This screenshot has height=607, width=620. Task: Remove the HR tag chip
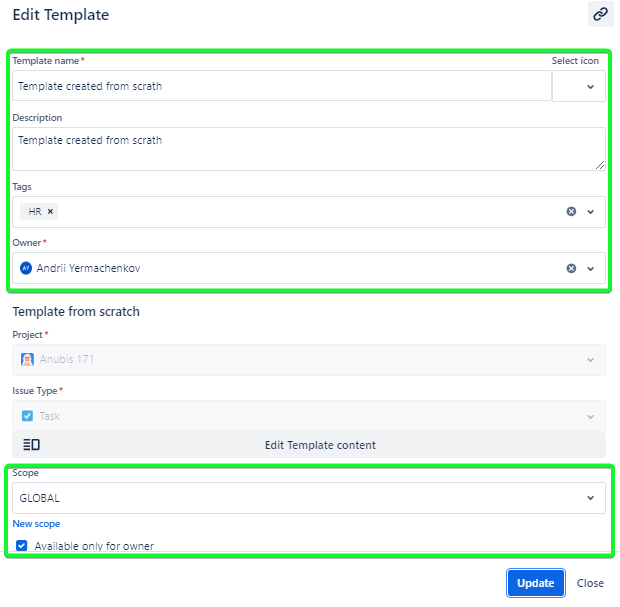pyautogui.click(x=50, y=212)
